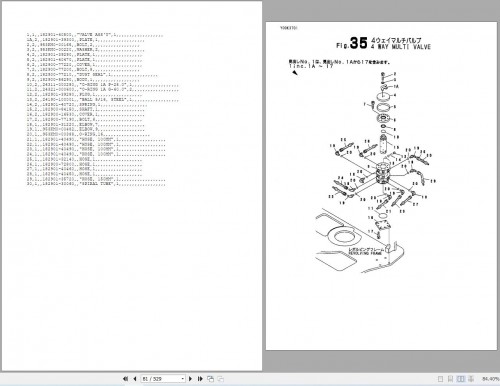Click the previous view icon in bottom toolbar
The image size is (500, 386).
coord(210,379)
